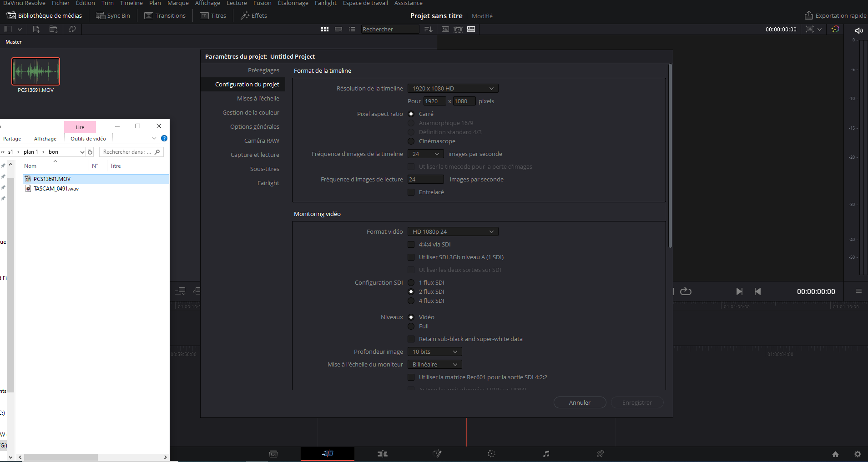This screenshot has height=462, width=868.
Task: Mute audio with the speaker icon
Action: click(859, 30)
